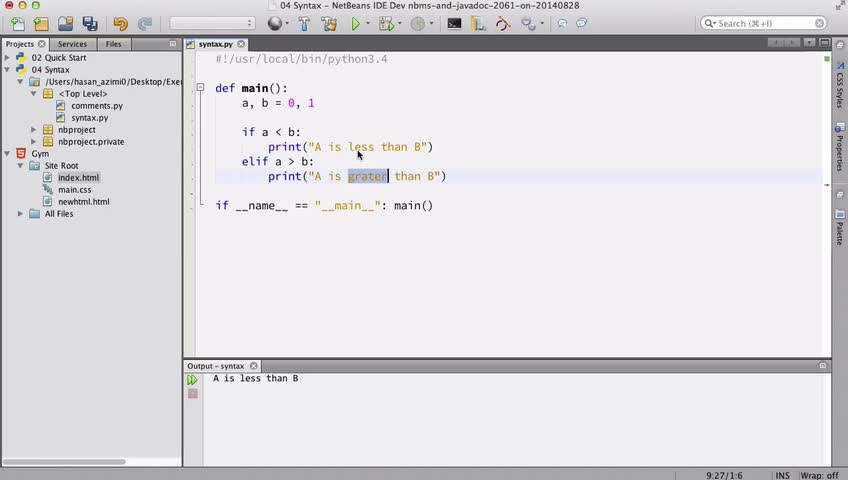Viewport: 848px width, 480px height.
Task: Collapse the main() code fold in editor
Action: 201,87
